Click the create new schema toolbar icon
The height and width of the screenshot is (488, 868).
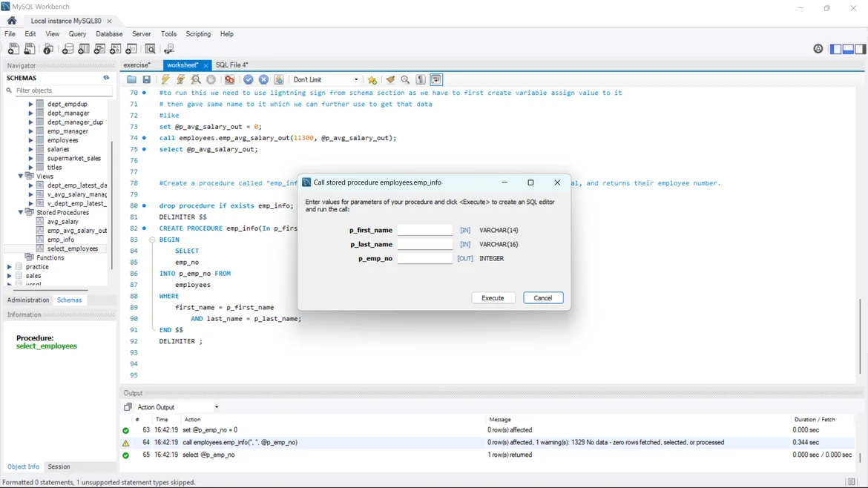coord(68,49)
